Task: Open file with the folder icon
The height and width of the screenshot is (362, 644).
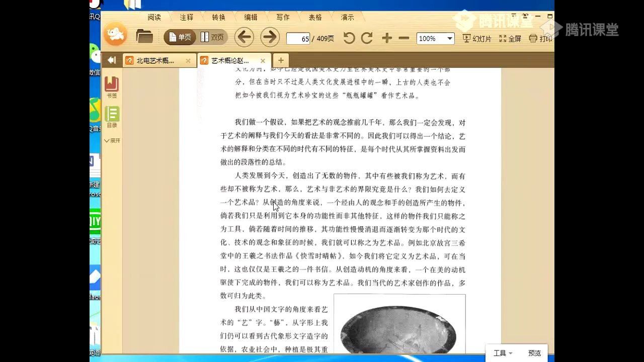Action: [144, 37]
